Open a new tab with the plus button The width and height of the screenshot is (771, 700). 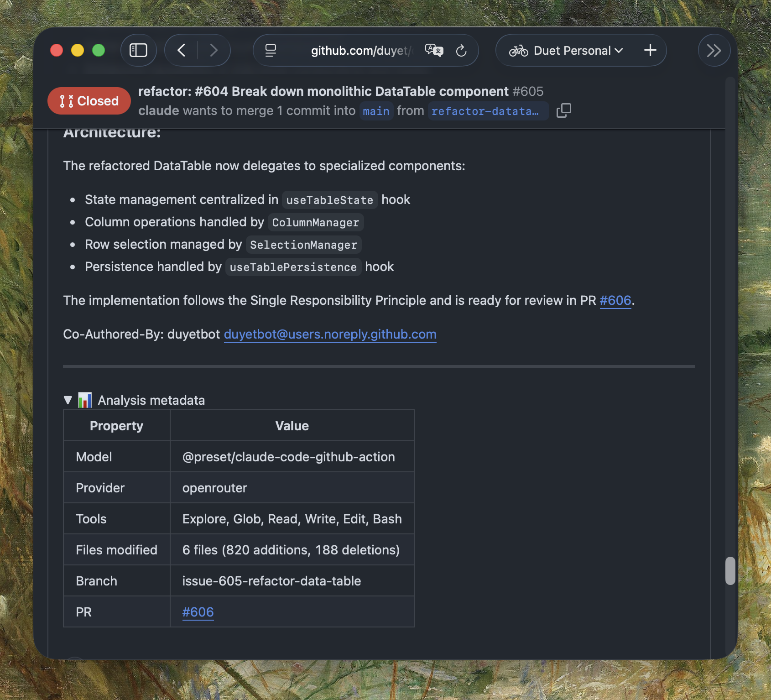pyautogui.click(x=650, y=50)
